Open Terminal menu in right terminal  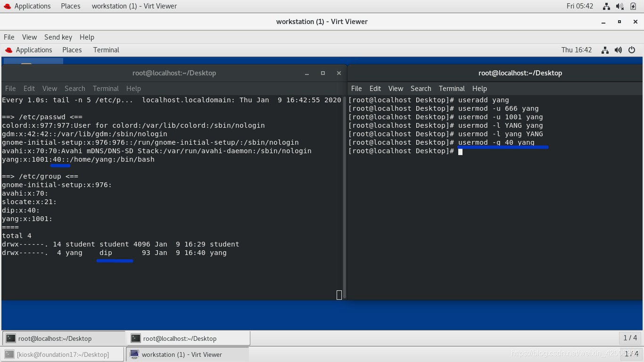coord(452,89)
